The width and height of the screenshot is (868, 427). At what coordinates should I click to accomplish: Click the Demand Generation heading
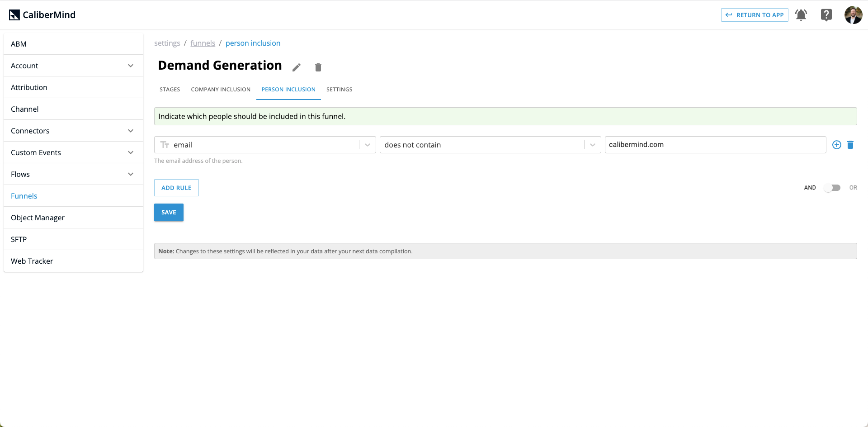[220, 66]
